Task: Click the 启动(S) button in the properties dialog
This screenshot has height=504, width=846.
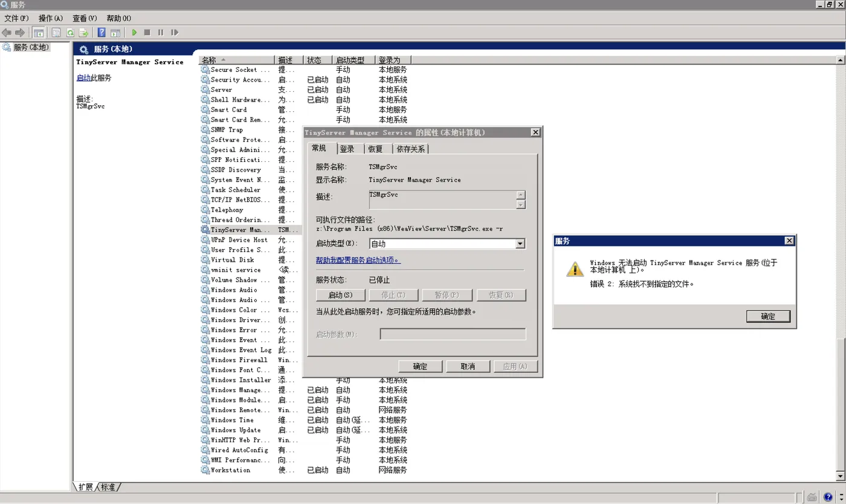Action: pos(340,296)
